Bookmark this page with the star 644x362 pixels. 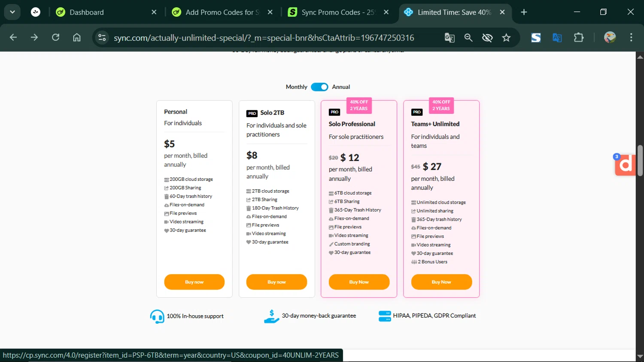coord(507,38)
